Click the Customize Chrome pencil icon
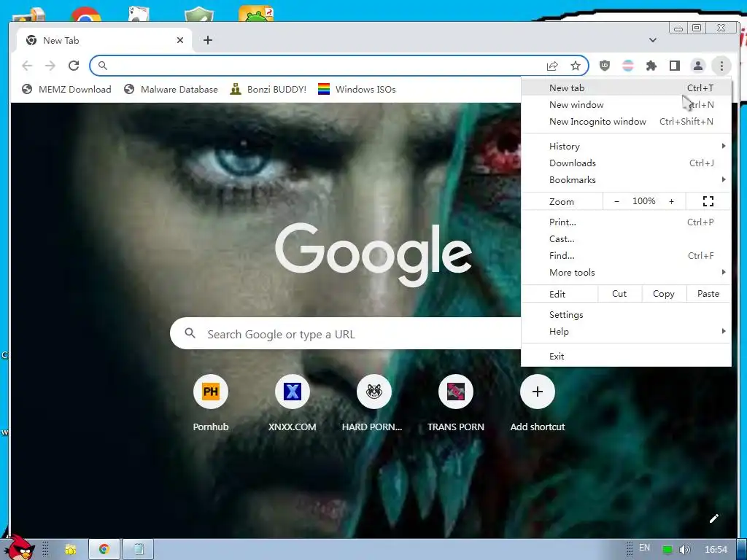The width and height of the screenshot is (747, 560). tap(713, 518)
